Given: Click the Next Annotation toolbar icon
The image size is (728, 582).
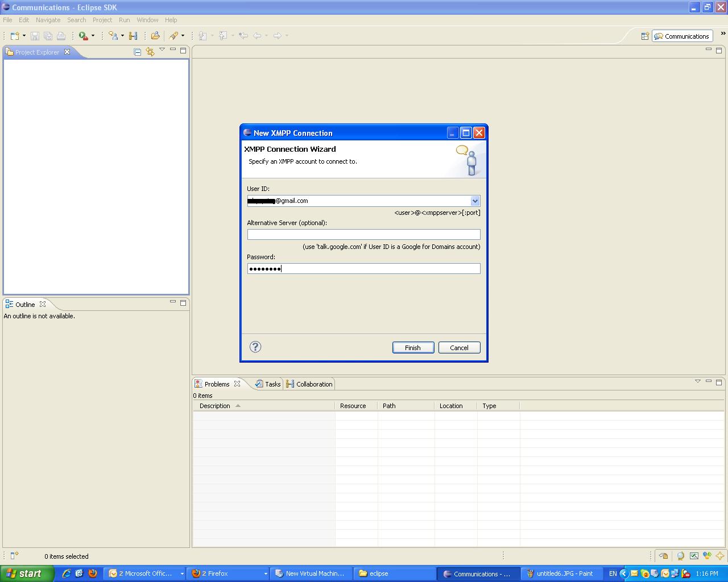Looking at the screenshot, I should [x=203, y=36].
